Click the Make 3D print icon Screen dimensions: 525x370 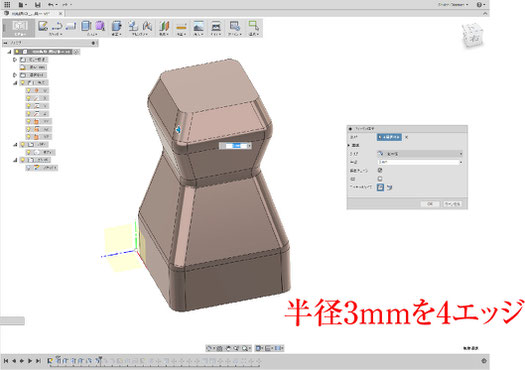click(x=216, y=26)
